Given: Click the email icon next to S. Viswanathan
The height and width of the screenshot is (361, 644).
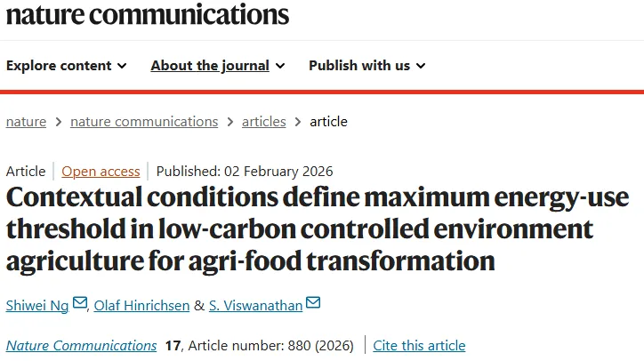Looking at the screenshot, I should pos(312,303).
